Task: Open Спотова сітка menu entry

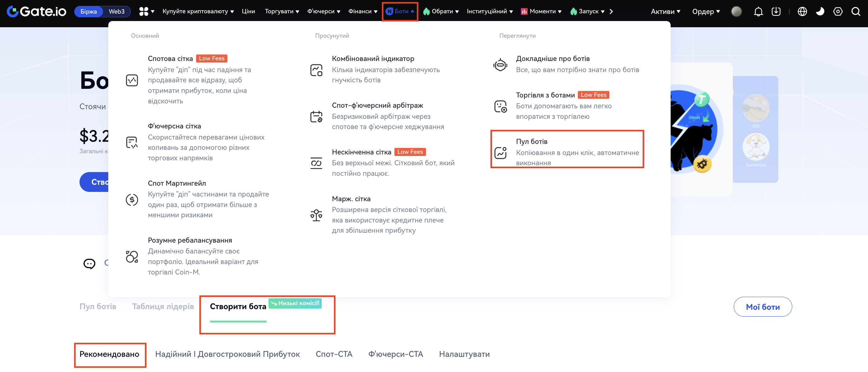Action: tap(170, 59)
